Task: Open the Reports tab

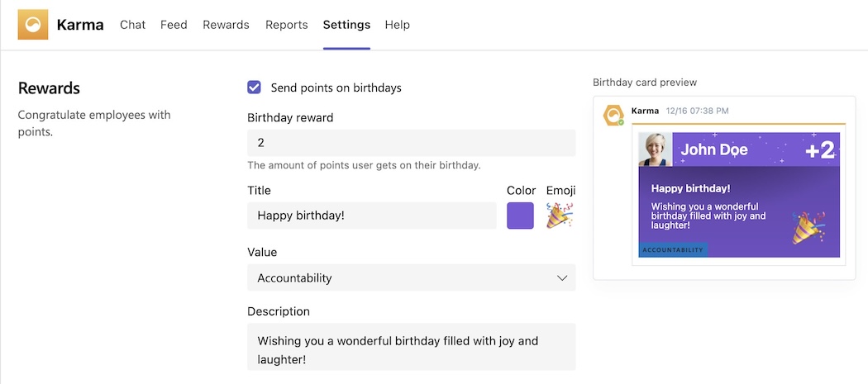Action: [286, 25]
